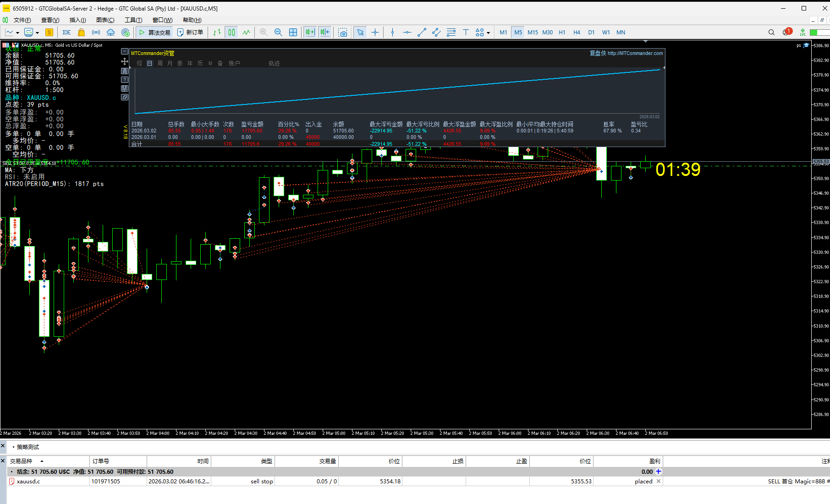The image size is (830, 504).
Task: Open the Market shopping bag icon
Action: [81, 32]
